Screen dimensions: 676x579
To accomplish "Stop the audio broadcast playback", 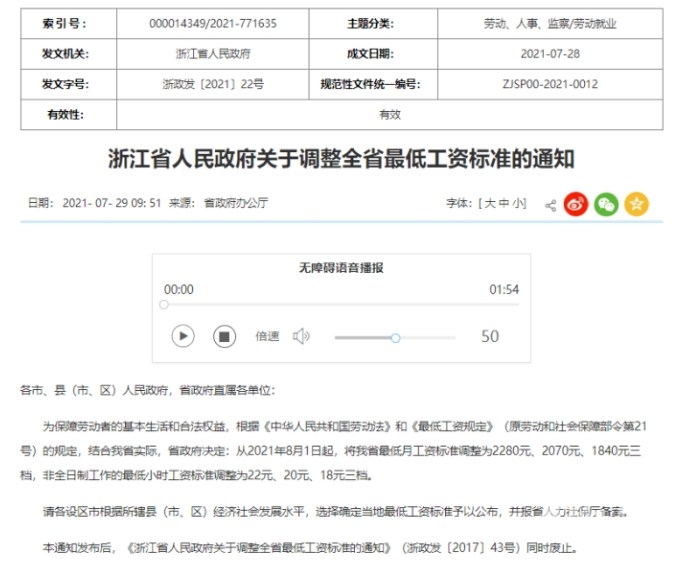I will 224,336.
